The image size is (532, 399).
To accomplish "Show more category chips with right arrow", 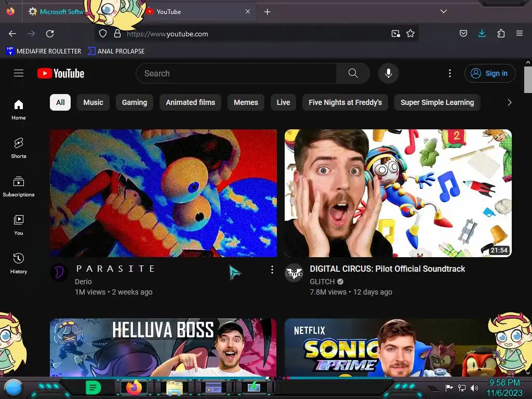I will [509, 102].
